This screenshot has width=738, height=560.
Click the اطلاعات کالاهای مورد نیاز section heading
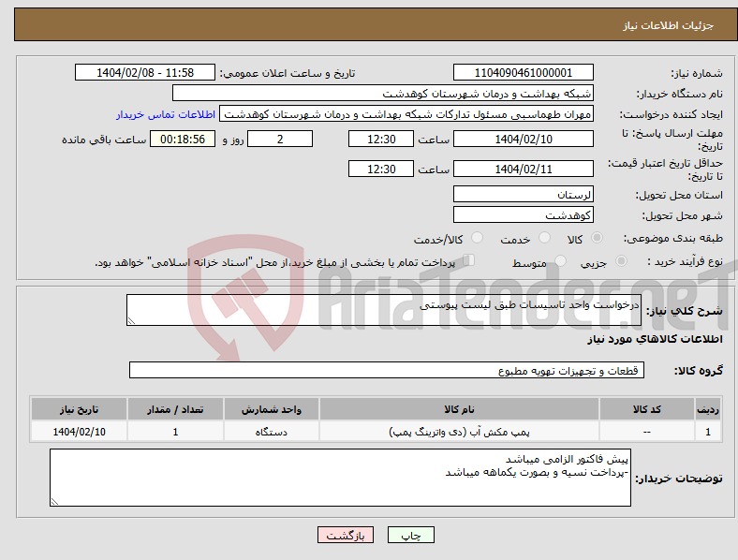[655, 339]
